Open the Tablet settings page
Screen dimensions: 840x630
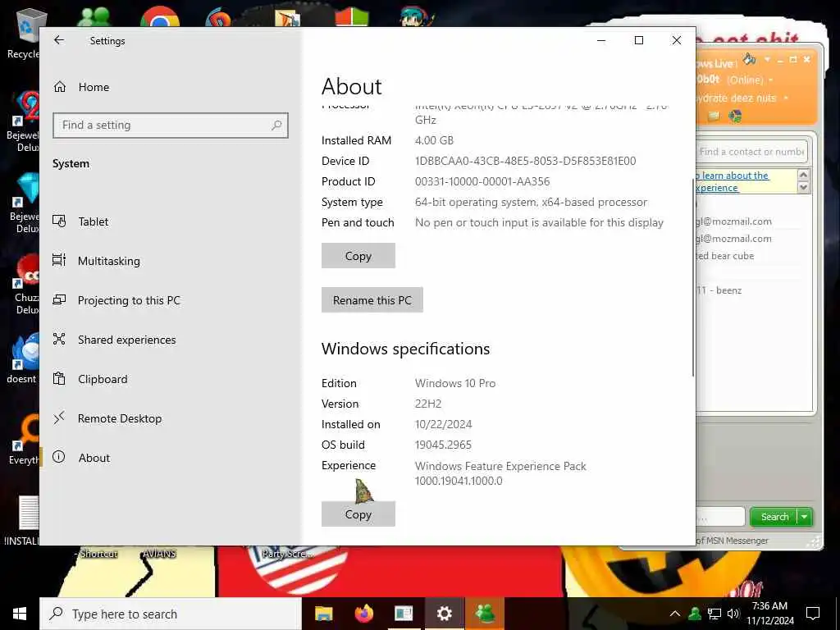click(x=94, y=221)
